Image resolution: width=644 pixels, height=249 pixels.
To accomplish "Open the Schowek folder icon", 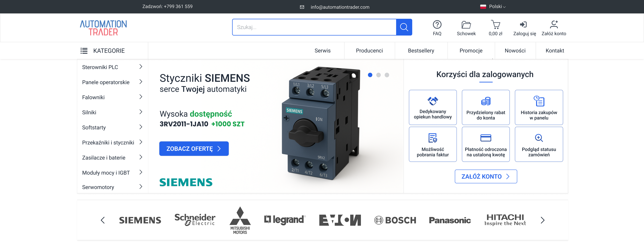I will point(466,25).
